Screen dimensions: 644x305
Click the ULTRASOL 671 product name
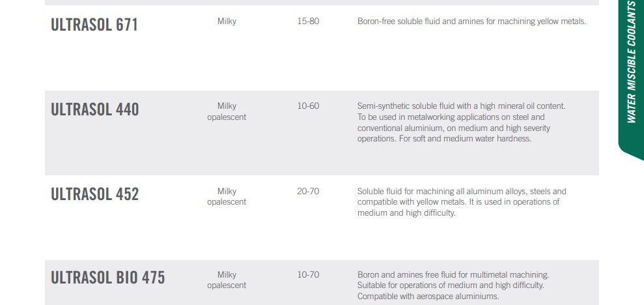(94, 25)
